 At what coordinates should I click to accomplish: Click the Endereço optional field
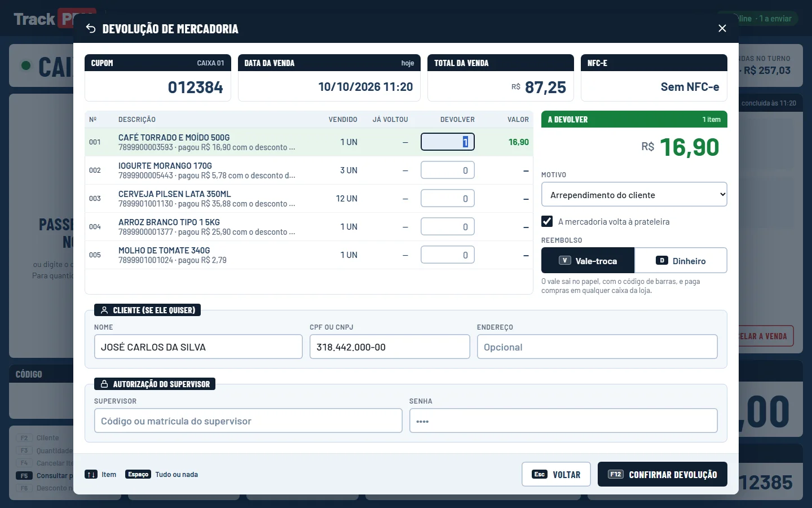click(597, 347)
